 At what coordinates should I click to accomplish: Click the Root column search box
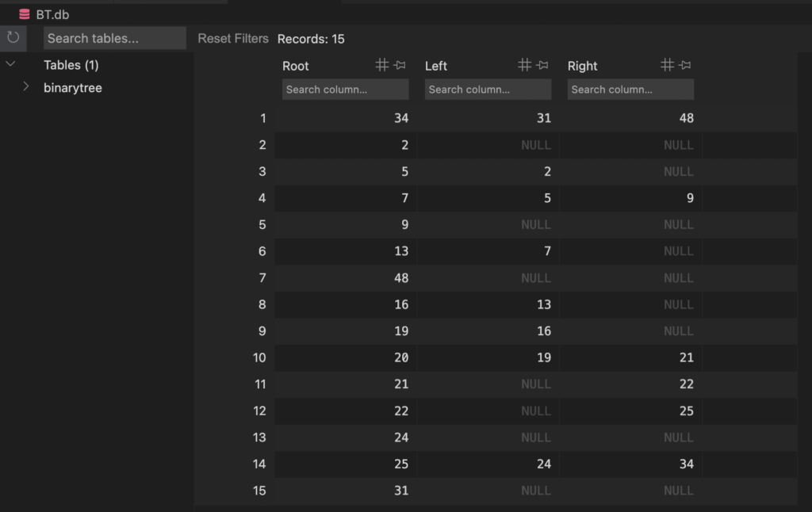tap(345, 90)
